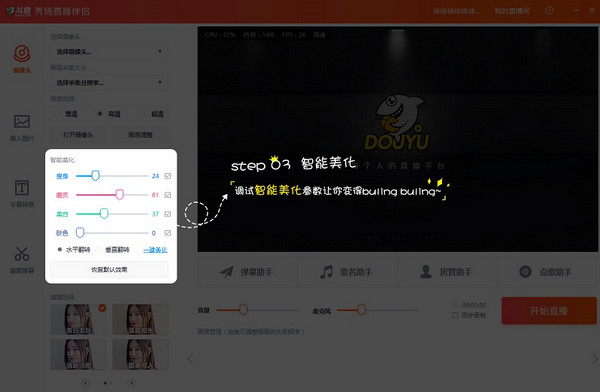Open 我的直播间 in the title bar
600x392 pixels.
click(512, 11)
